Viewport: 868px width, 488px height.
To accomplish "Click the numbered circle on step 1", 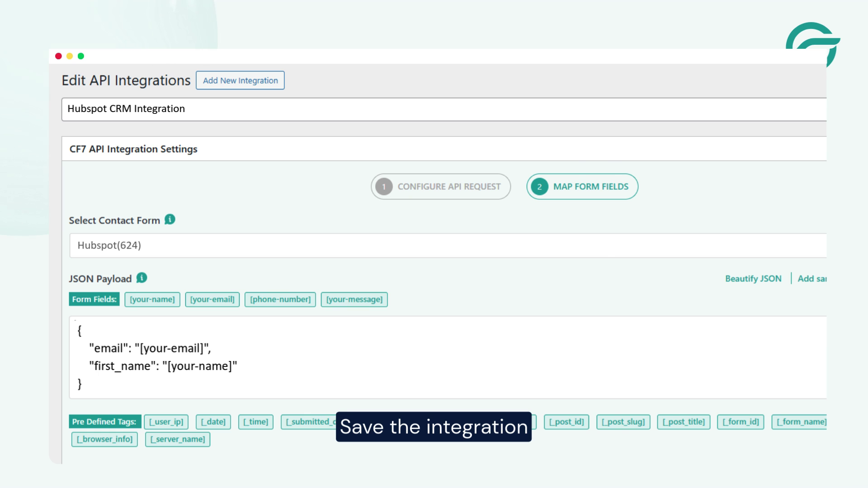I will (383, 186).
